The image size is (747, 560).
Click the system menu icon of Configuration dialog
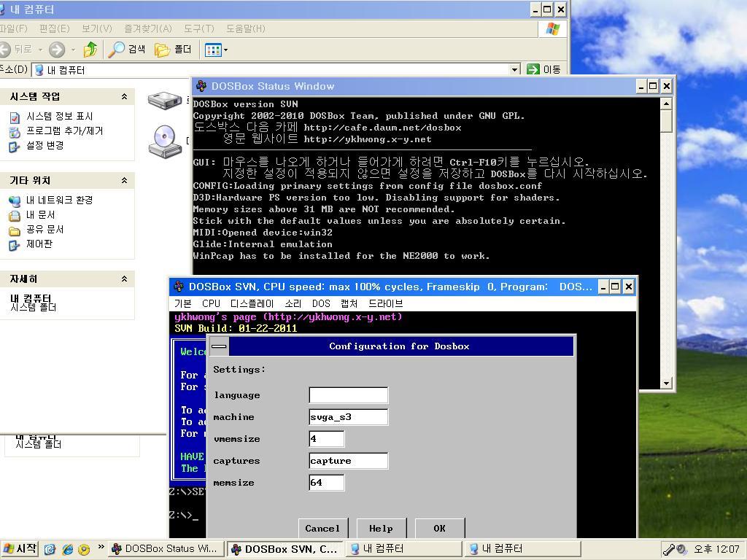(219, 346)
